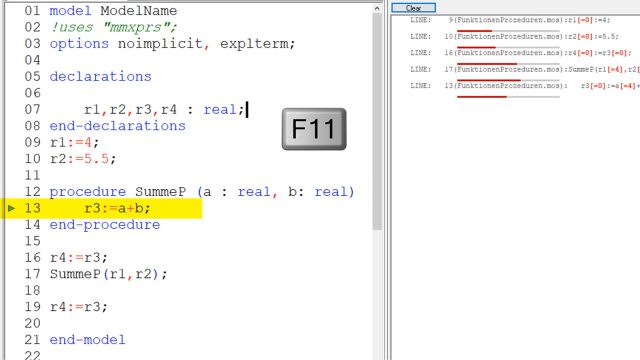Click the 'end-model' keyword on line 21

pyautogui.click(x=87, y=340)
